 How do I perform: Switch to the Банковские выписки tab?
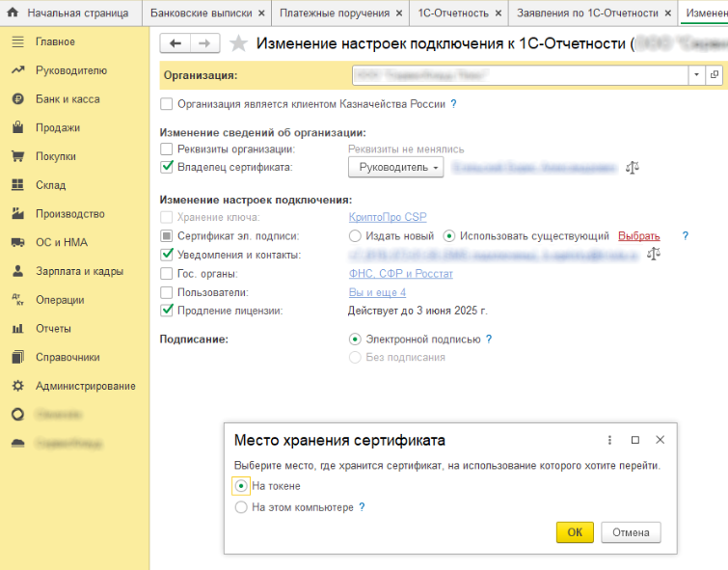click(x=201, y=13)
